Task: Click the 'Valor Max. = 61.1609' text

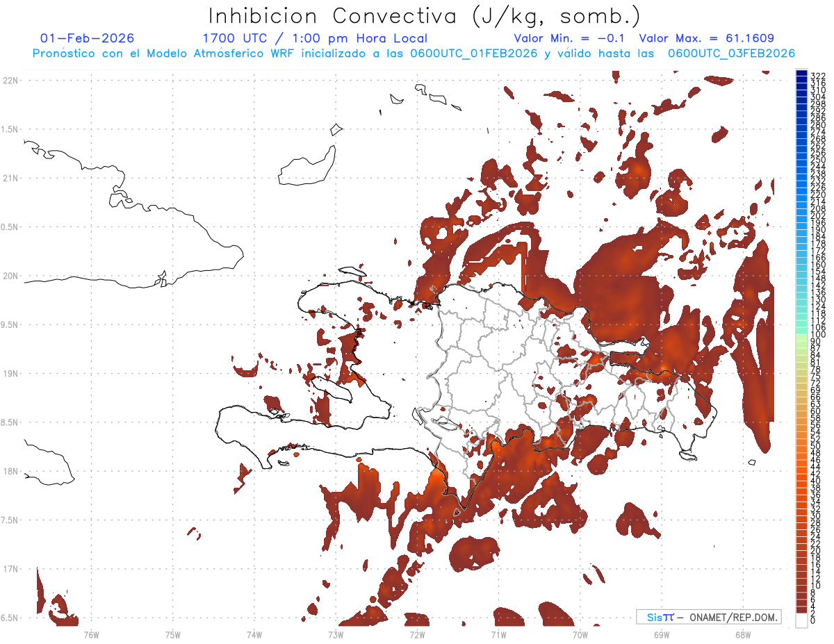Action: coord(706,38)
